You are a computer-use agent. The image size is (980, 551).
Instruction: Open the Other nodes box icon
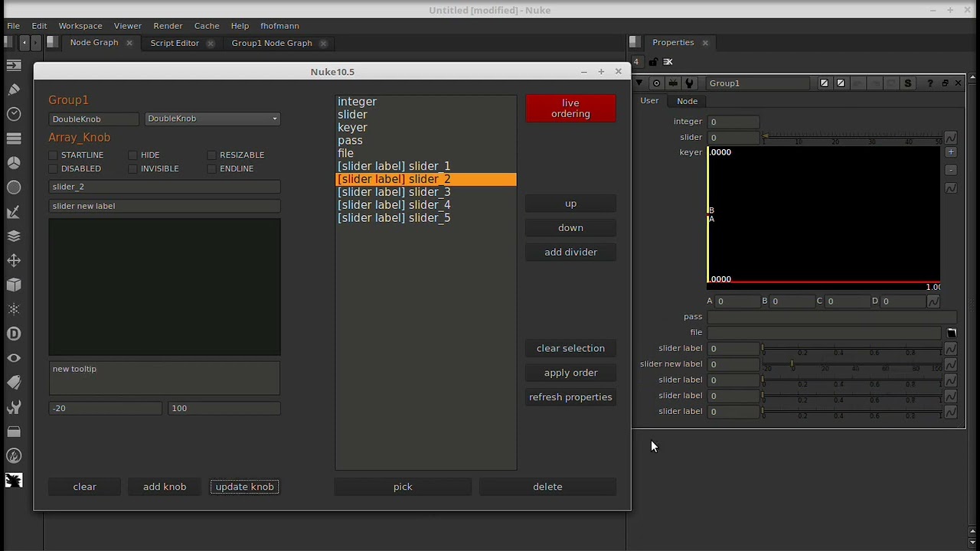coord(13,432)
